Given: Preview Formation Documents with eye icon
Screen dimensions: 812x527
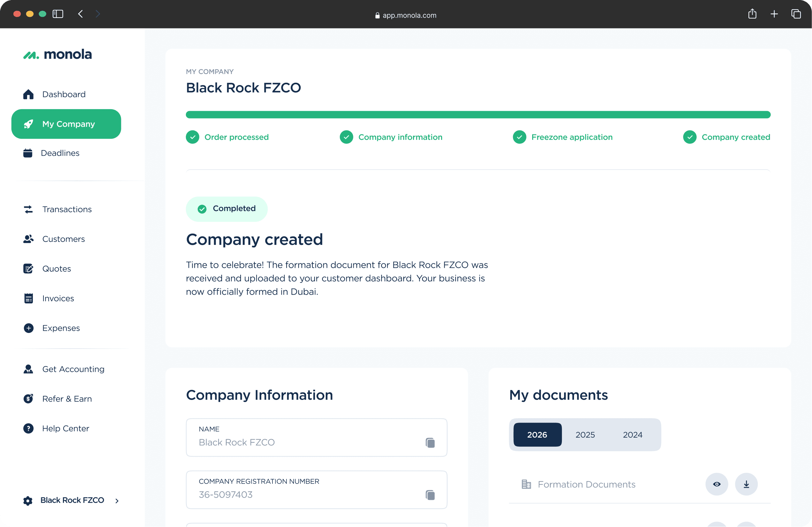Looking at the screenshot, I should tap(716, 484).
